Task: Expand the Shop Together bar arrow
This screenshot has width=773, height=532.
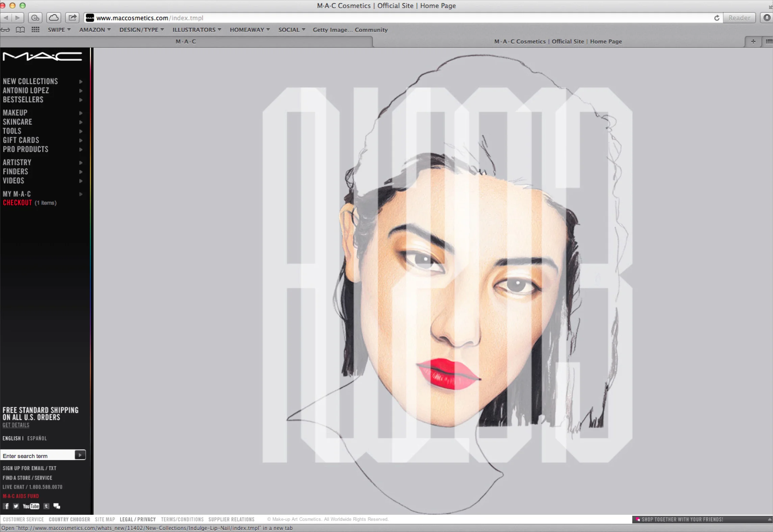Action: (x=769, y=520)
